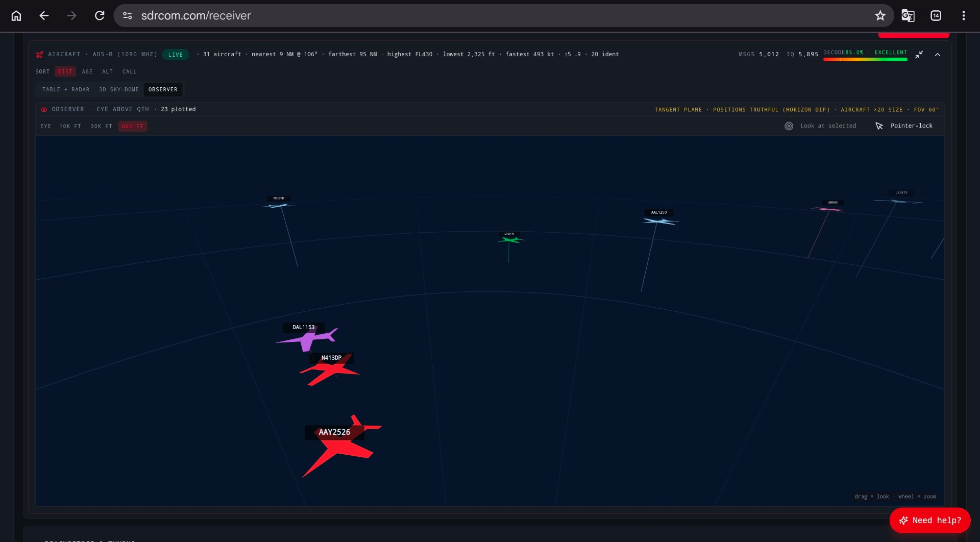Click the decode quality color bar
Screen dimensions: 980x542
(865, 60)
